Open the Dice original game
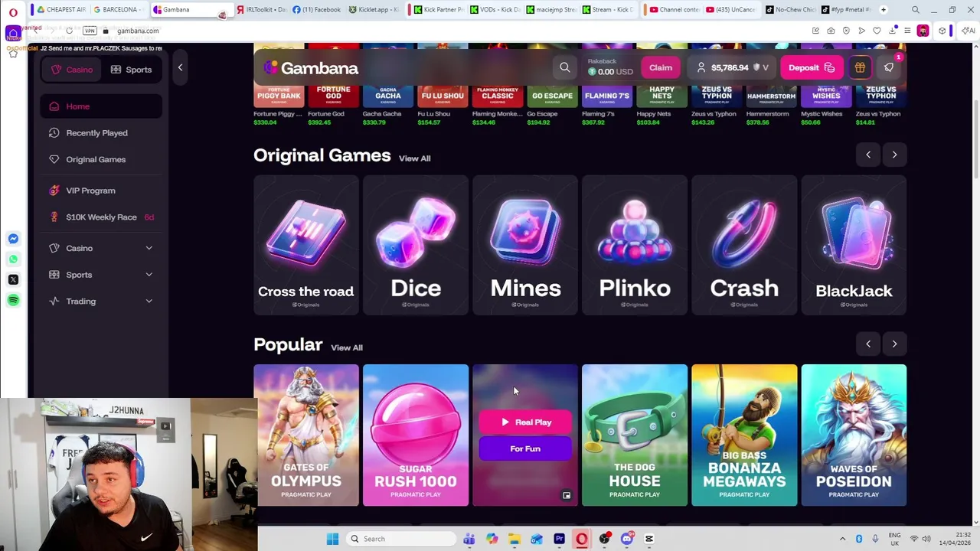 (x=416, y=245)
